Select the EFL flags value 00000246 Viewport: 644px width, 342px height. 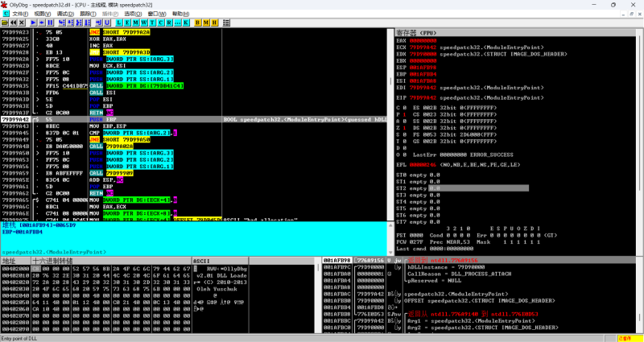point(423,164)
